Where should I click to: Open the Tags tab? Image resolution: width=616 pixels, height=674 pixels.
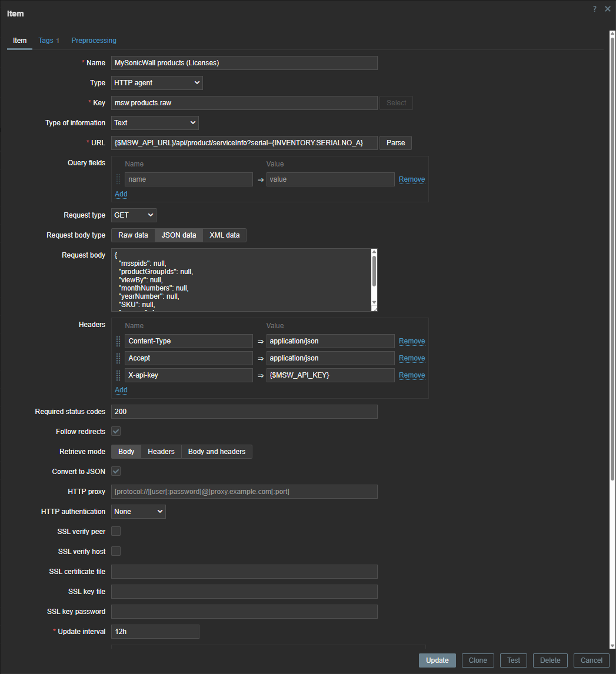(x=49, y=41)
